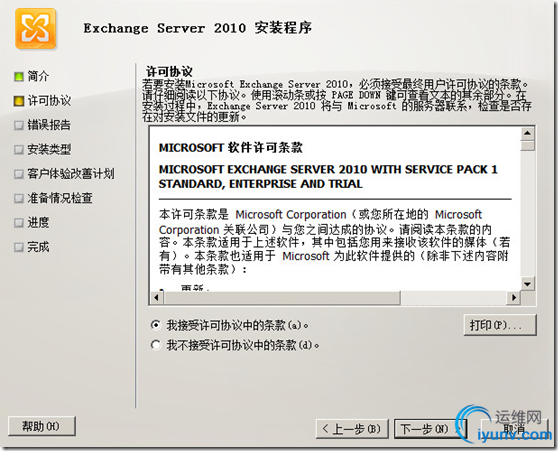Proceed with the 下一步(N) button
558x451 pixels.
430,429
